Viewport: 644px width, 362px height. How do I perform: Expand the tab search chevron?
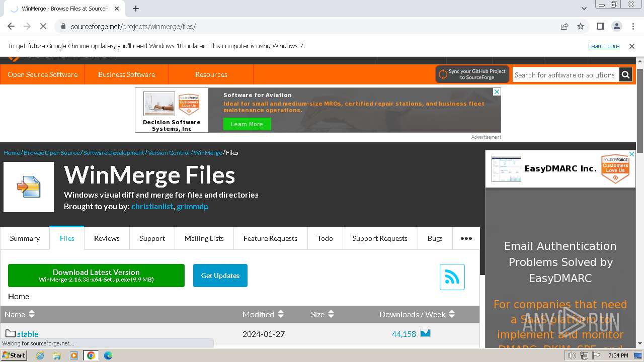(584, 9)
